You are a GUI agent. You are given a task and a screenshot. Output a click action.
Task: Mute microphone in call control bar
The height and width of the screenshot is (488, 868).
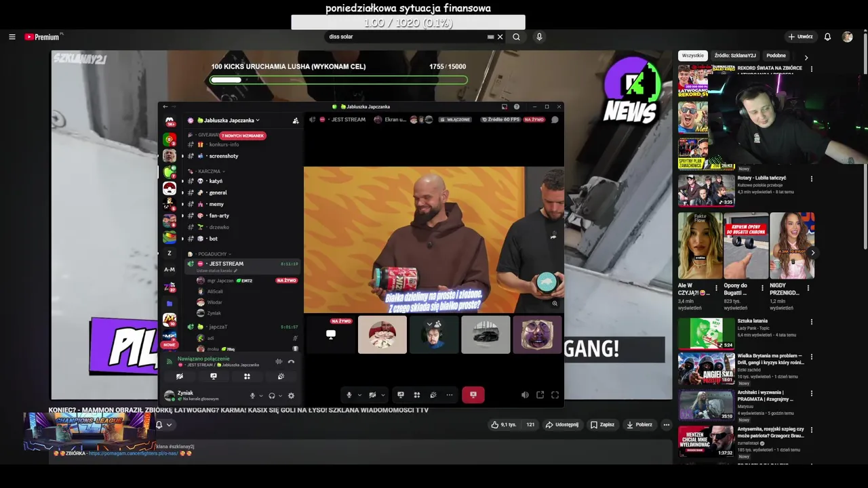[349, 394]
